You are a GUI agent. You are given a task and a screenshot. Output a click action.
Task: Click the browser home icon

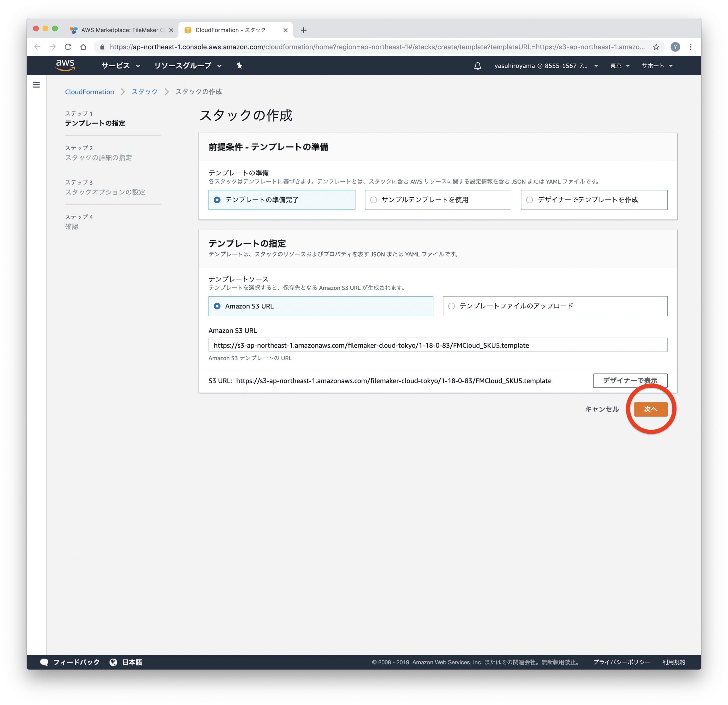(83, 47)
